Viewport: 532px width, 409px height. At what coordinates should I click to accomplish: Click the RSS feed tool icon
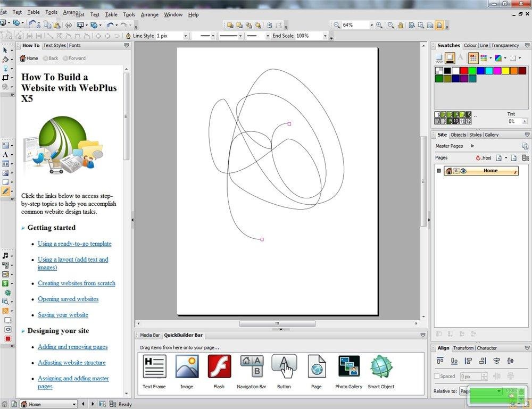pyautogui.click(x=5, y=311)
